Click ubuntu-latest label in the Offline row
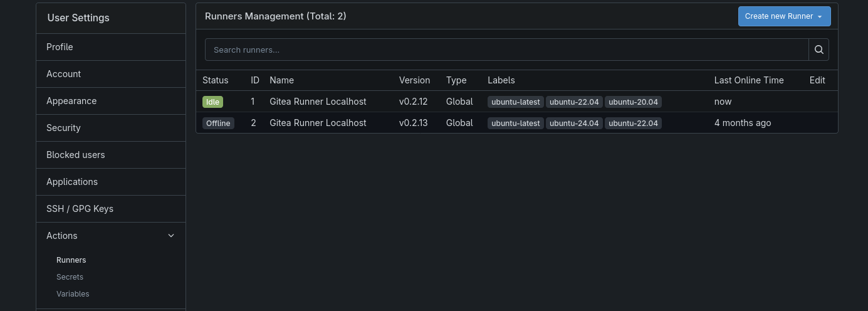 (x=516, y=123)
